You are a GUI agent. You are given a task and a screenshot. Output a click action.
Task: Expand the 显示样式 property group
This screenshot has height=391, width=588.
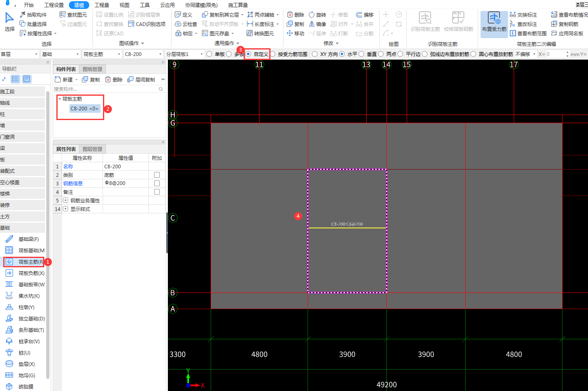65,209
